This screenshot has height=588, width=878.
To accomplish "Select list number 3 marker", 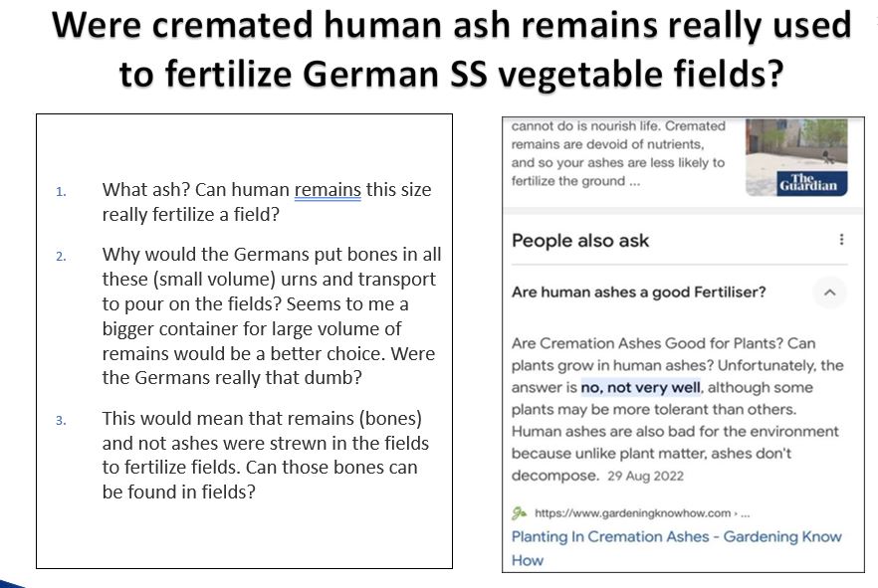I will [61, 420].
